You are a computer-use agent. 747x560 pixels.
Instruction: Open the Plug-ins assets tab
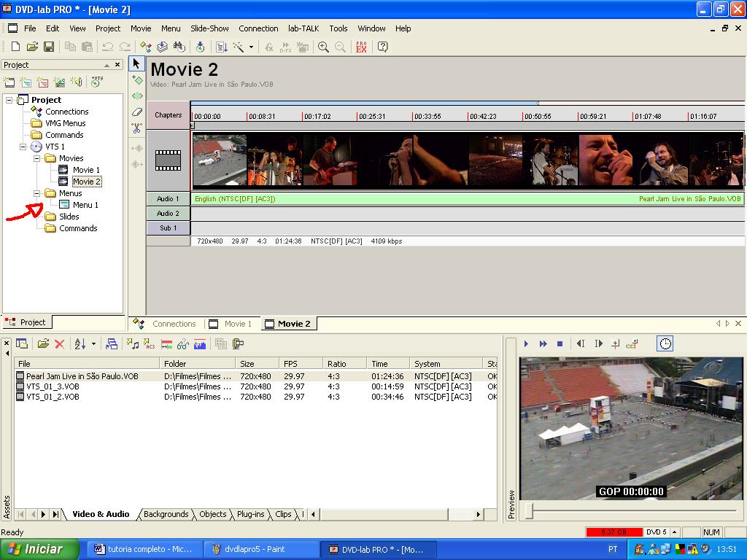(x=251, y=514)
